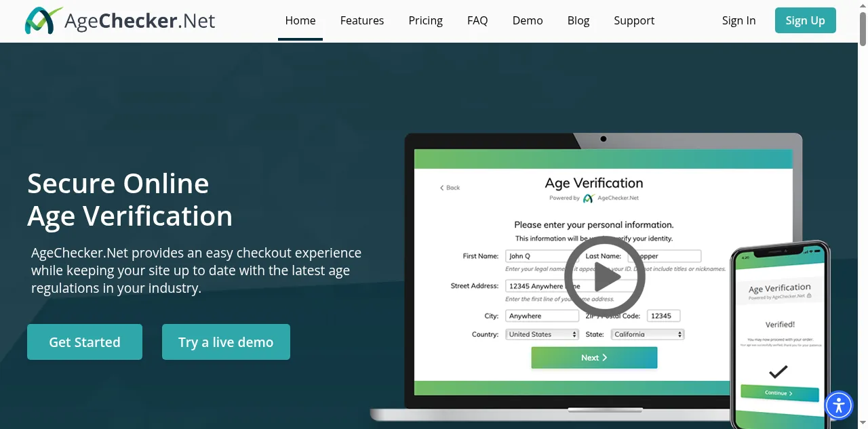Click the Sign In link
The height and width of the screenshot is (429, 868).
(738, 20)
